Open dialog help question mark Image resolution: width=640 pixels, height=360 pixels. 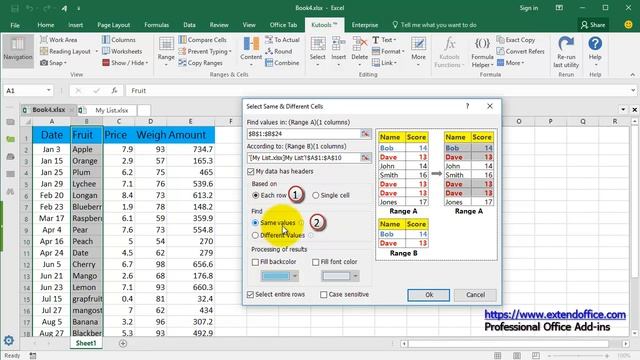click(467, 106)
